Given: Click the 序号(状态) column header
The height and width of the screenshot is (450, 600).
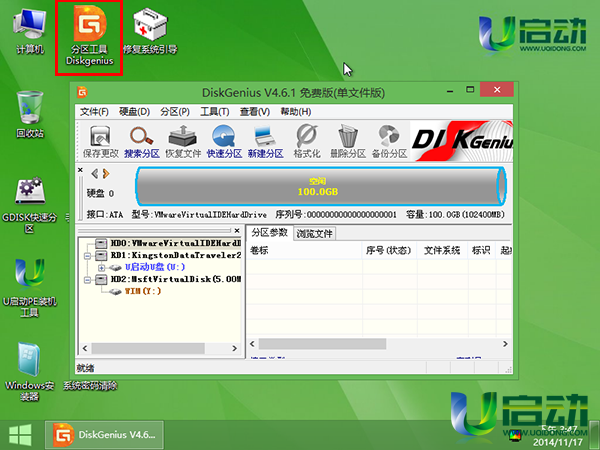Looking at the screenshot, I should point(389,251).
